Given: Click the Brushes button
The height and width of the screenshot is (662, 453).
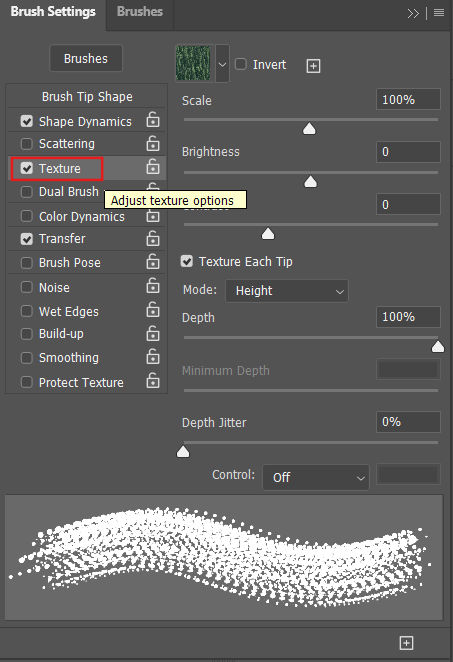Looking at the screenshot, I should tap(86, 58).
